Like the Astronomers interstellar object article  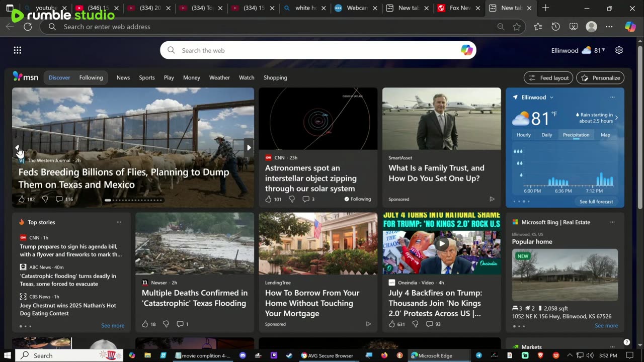tap(268, 199)
